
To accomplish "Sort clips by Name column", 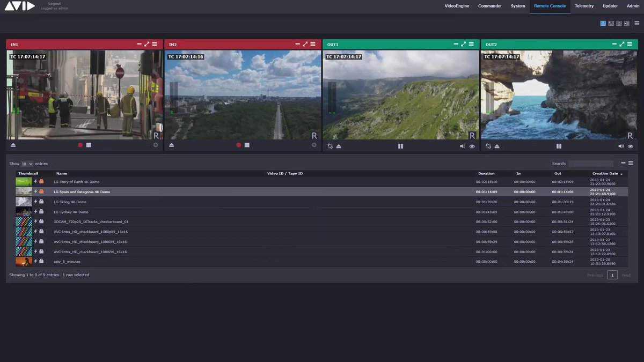I will coord(62,174).
